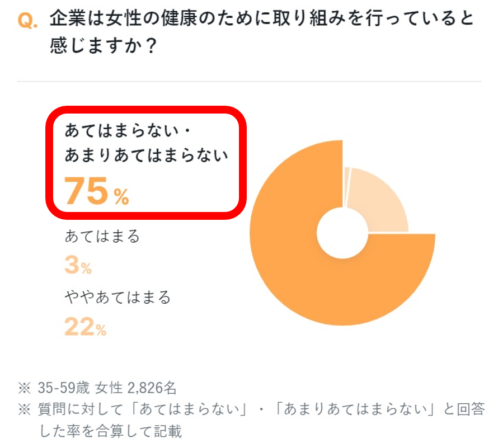
Task: Click the ※ mark before 質問に対して
Action: 24,410
